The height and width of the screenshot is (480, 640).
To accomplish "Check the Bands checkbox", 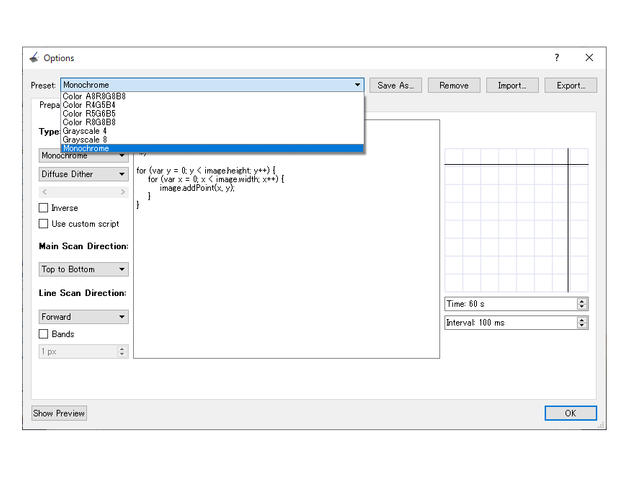I will pos(43,334).
